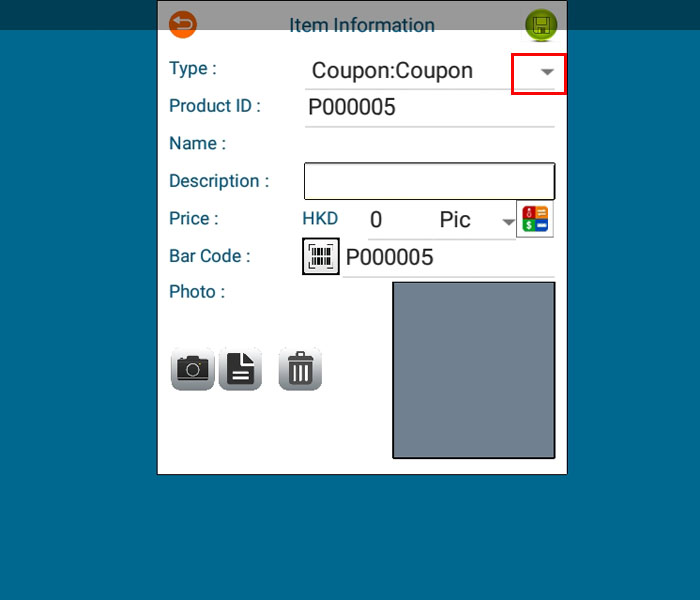This screenshot has height=600, width=700.
Task: Click the Item Information title
Action: pyautogui.click(x=362, y=25)
